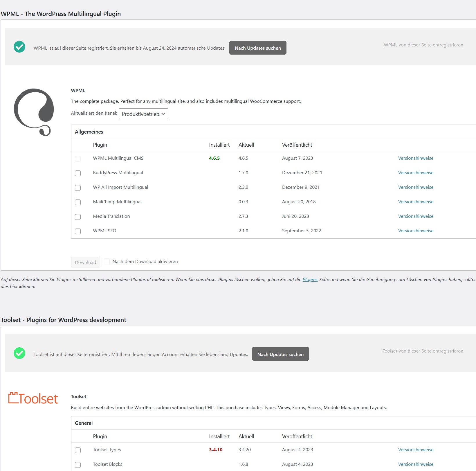Open Versionshinweise for BuddyPress Multilingual
Image resolution: width=476 pixels, height=471 pixels.
[416, 173]
